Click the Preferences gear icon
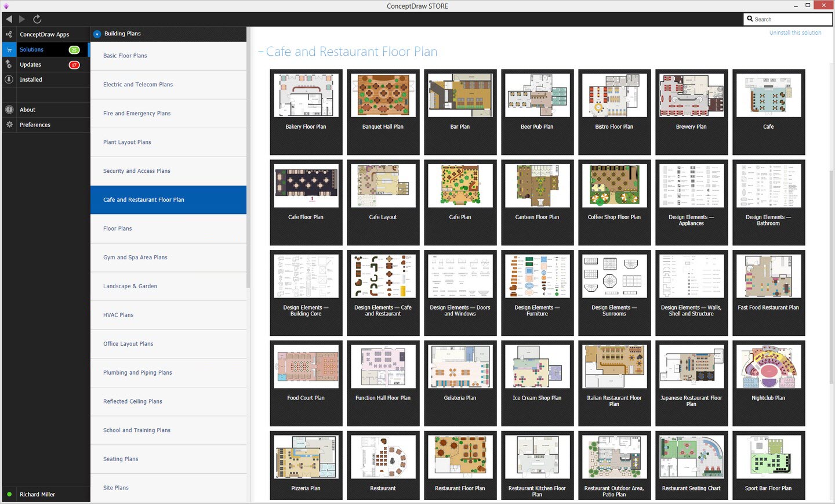Screen dimensions: 835x504 click(9, 125)
